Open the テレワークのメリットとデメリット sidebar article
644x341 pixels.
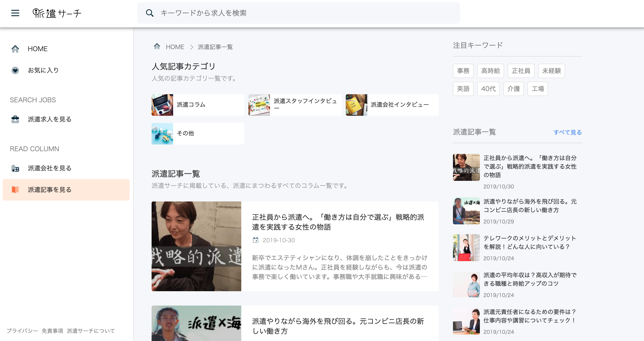pyautogui.click(x=529, y=242)
